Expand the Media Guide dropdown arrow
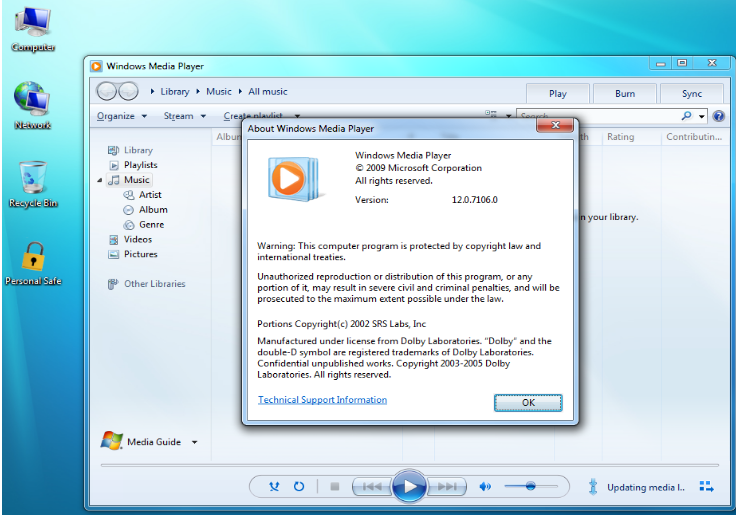The height and width of the screenshot is (515, 736). (x=194, y=442)
